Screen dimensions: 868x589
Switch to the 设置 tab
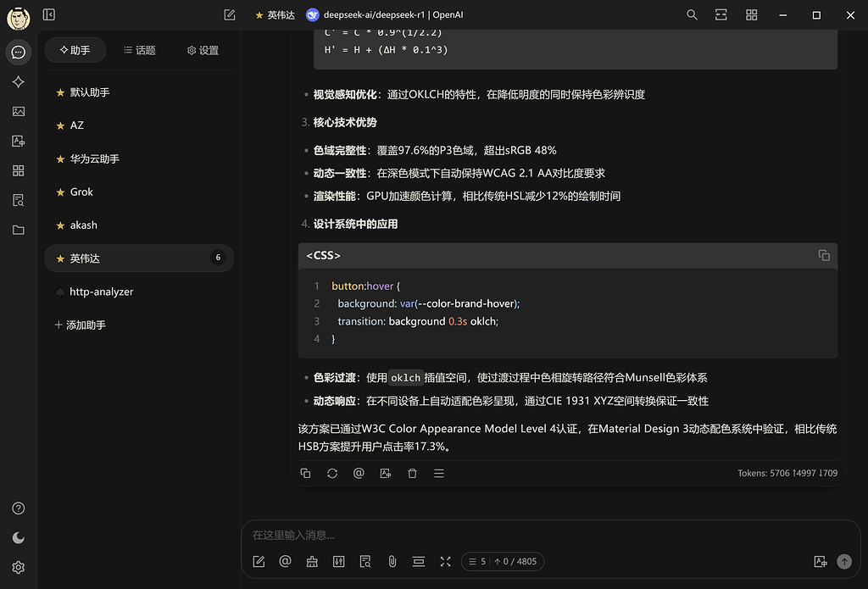[x=203, y=50]
